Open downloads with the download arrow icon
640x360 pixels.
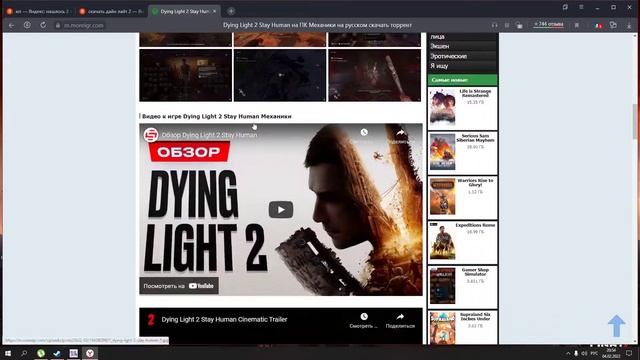pos(629,25)
